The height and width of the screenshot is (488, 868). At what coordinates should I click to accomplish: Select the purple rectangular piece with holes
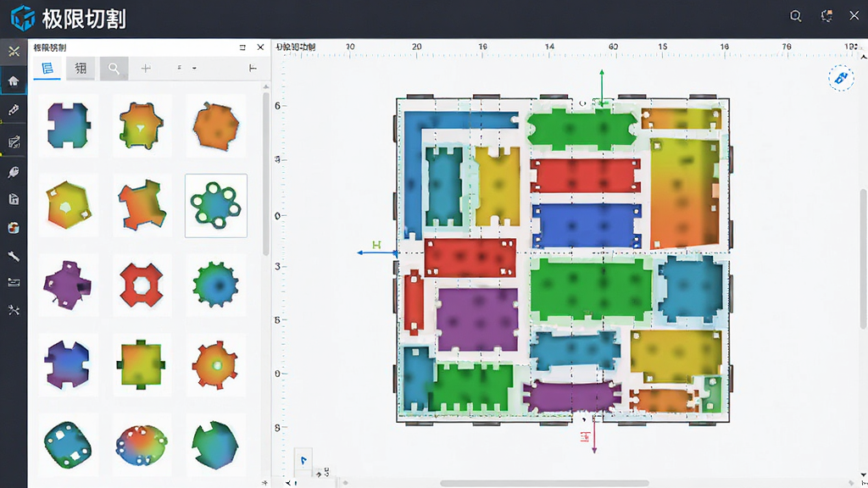(477, 319)
